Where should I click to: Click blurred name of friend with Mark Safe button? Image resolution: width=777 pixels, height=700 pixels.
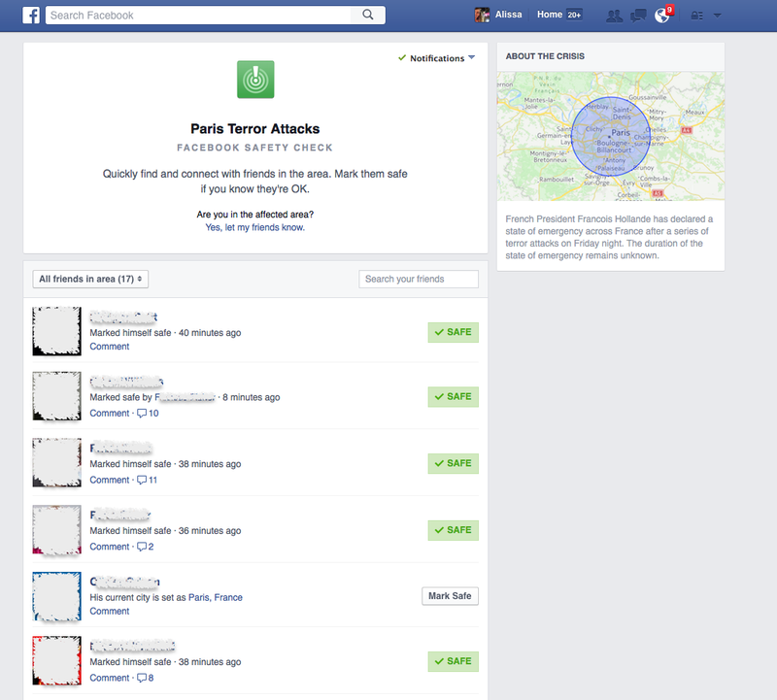coord(124,582)
